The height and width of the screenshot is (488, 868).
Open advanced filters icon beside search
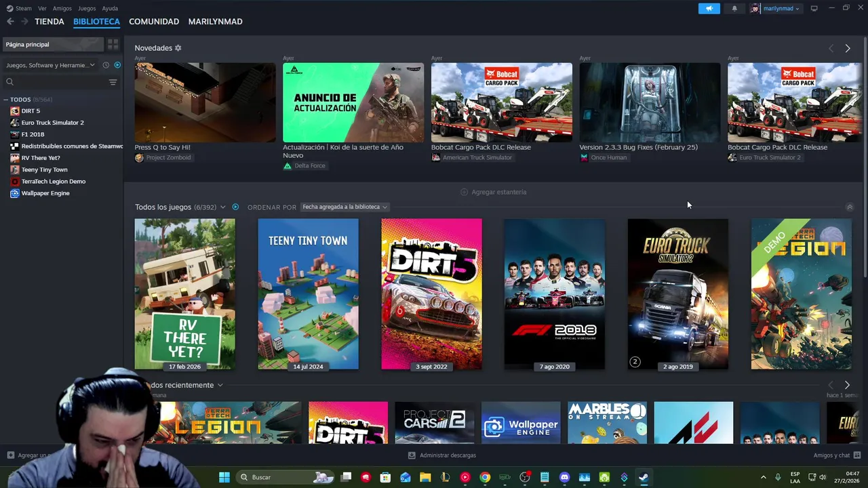pos(113,82)
